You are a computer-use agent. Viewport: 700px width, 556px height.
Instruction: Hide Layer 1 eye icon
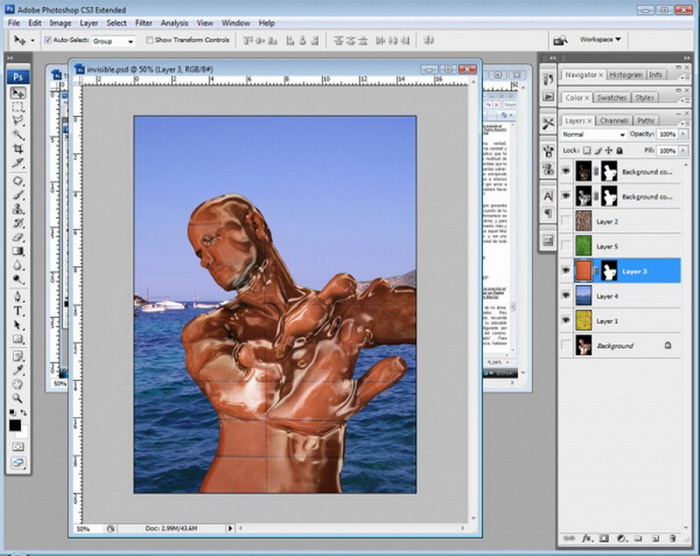click(x=566, y=321)
